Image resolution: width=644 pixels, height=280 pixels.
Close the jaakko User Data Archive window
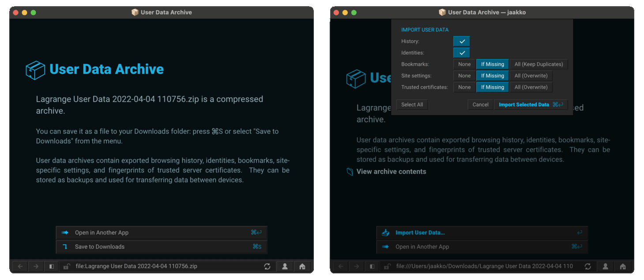[336, 12]
